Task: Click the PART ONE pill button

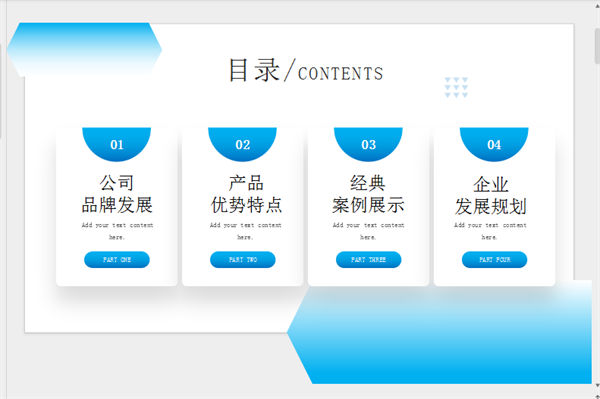Action: pos(117,260)
